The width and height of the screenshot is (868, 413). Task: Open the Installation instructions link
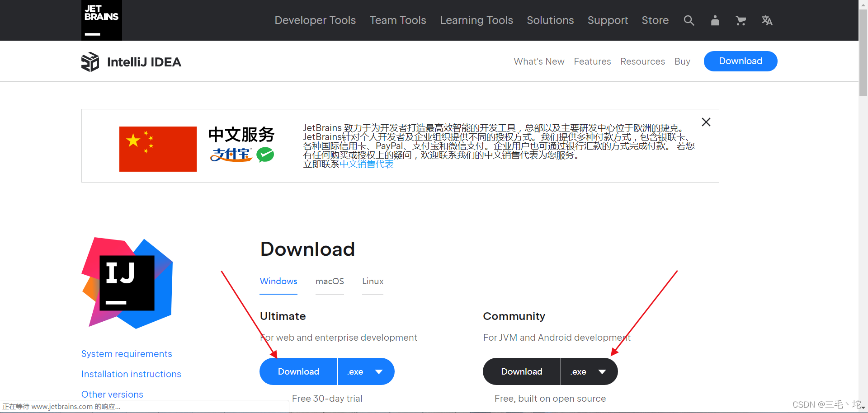pos(131,374)
